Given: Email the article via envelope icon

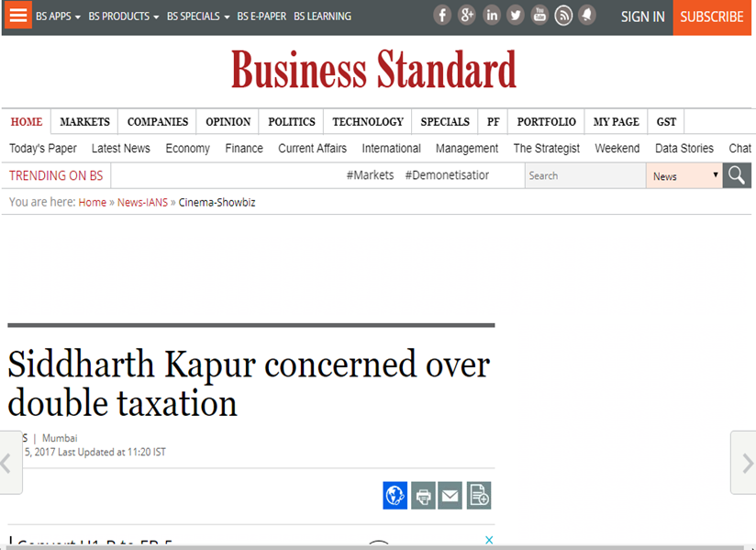Looking at the screenshot, I should click(x=450, y=496).
